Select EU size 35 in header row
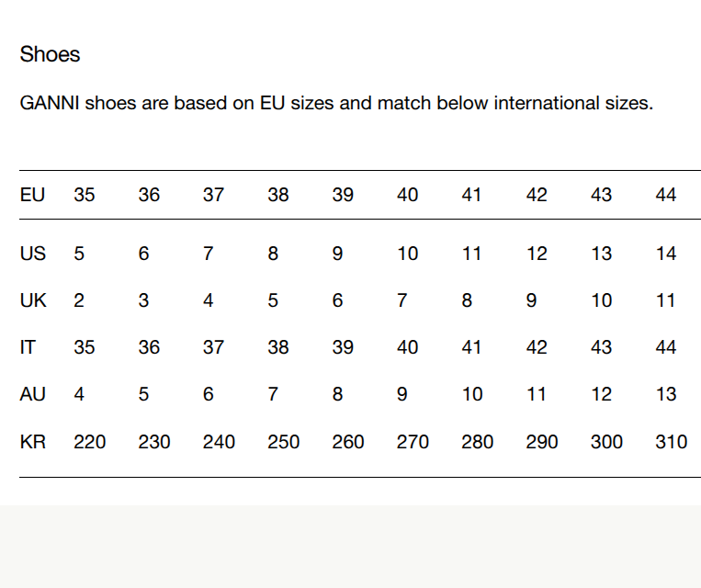701x588 pixels. point(85,196)
